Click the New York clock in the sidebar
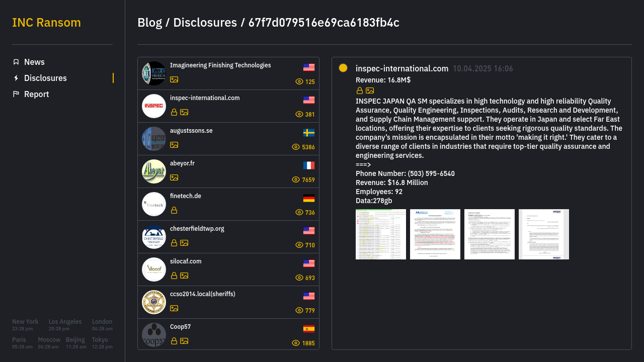The image size is (644, 362). 25,325
